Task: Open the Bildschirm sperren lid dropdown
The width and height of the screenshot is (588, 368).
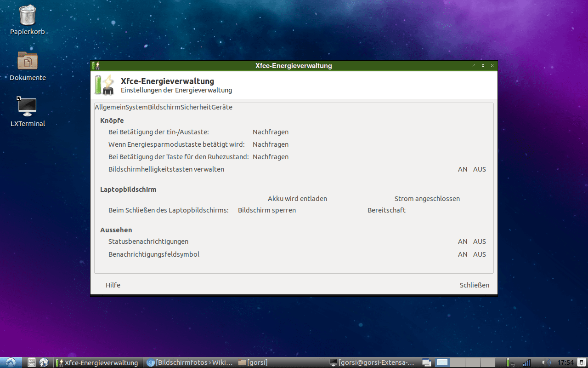Action: [x=267, y=210]
